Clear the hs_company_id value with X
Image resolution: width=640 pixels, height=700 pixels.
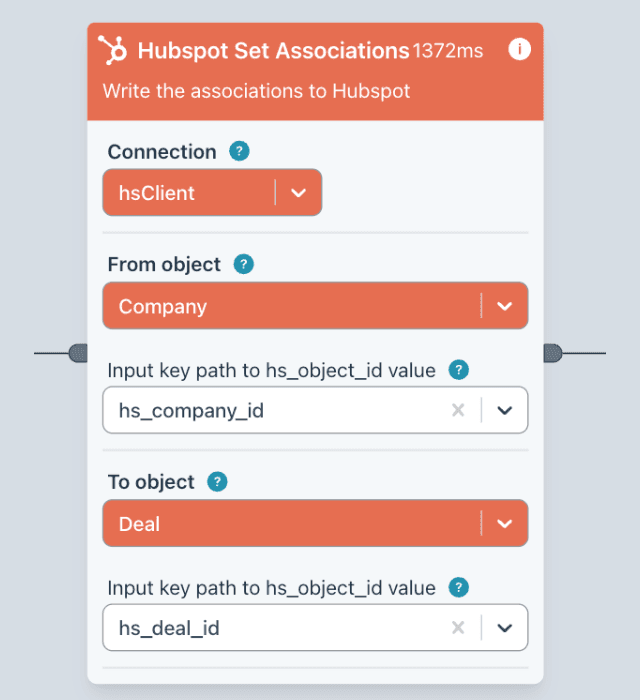pyautogui.click(x=458, y=410)
